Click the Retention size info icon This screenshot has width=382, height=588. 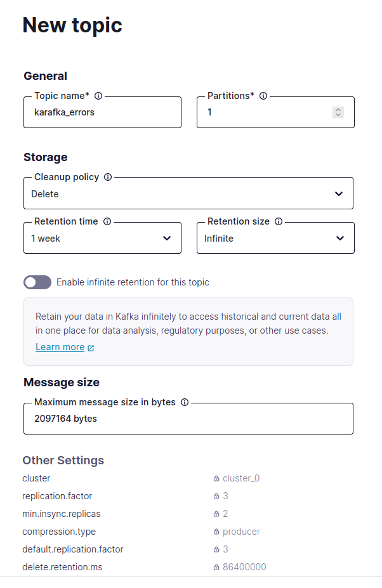pos(279,221)
